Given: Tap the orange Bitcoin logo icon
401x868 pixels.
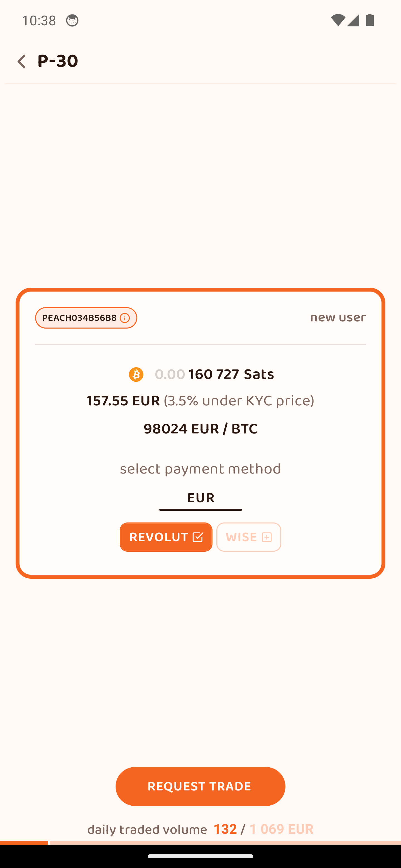Looking at the screenshot, I should [136, 374].
